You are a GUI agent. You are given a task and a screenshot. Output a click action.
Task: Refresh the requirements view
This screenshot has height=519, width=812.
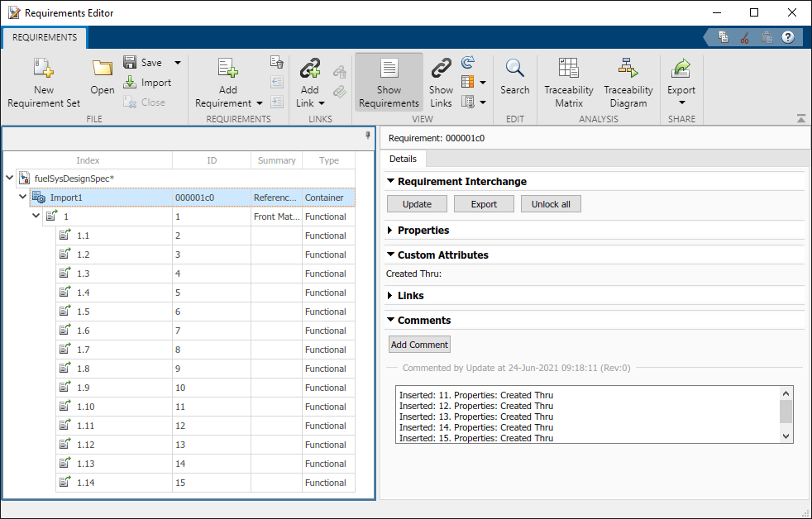(467, 63)
